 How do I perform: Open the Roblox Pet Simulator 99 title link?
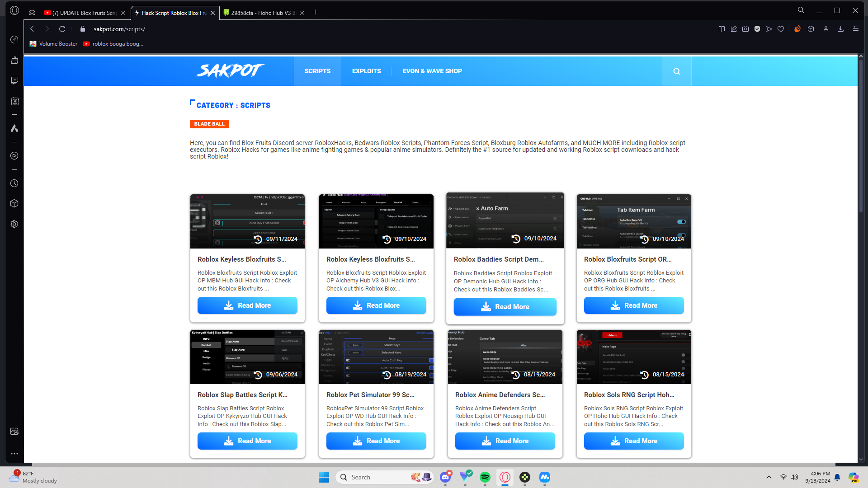(x=370, y=395)
